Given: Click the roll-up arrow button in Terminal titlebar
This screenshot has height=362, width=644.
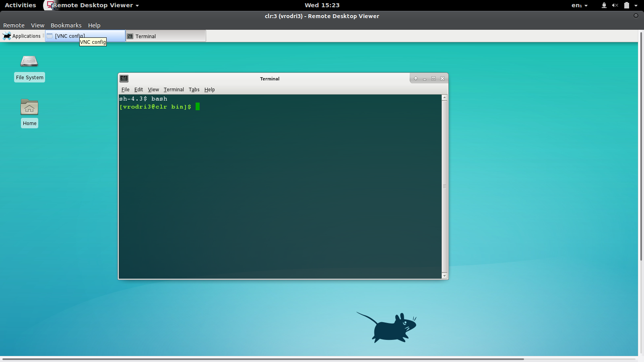Looking at the screenshot, I should pyautogui.click(x=416, y=78).
